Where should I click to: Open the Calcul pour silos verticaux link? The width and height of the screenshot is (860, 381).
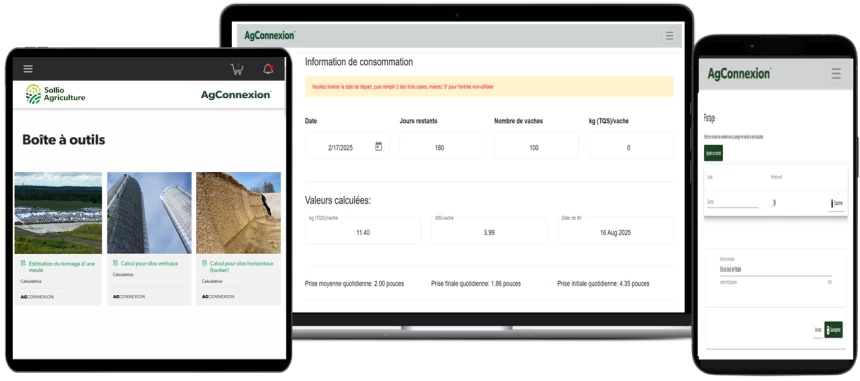[150, 264]
